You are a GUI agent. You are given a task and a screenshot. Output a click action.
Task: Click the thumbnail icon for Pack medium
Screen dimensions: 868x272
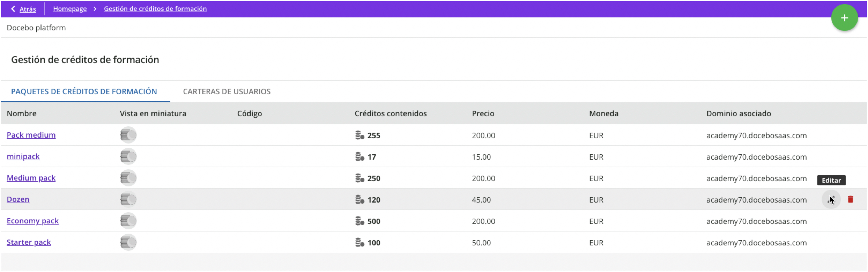click(128, 135)
